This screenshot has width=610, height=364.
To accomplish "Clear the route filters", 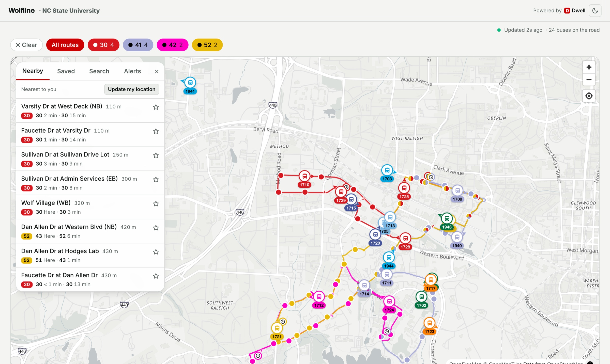I will (26, 45).
